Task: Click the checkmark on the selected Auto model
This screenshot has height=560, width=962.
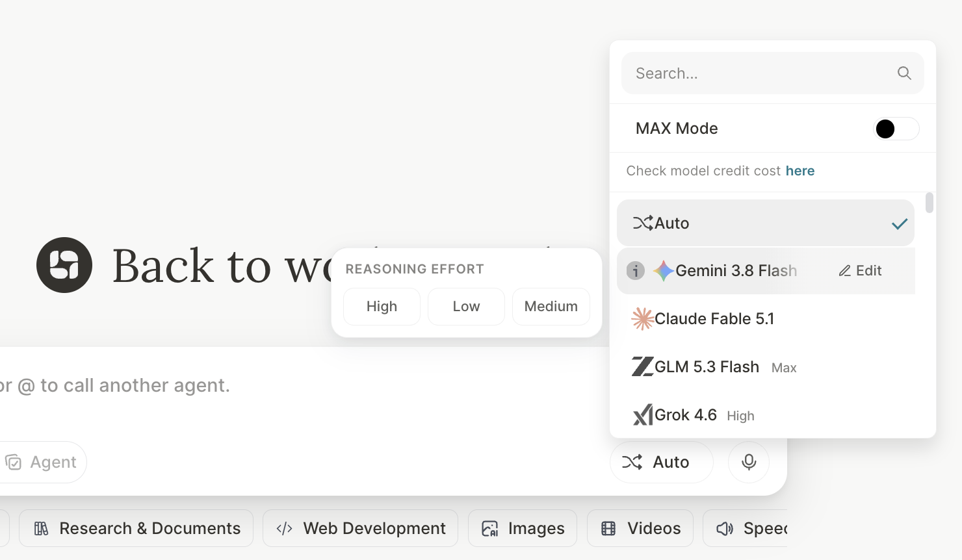Action: point(900,223)
